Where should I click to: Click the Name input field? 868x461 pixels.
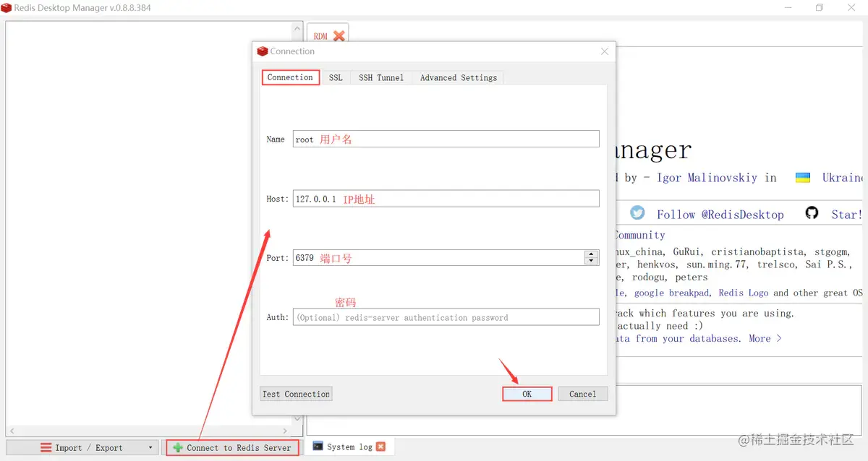(x=446, y=139)
